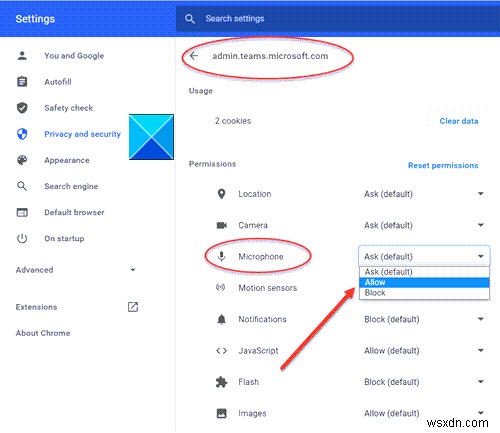Click the Autofill clipboard icon

[x=22, y=82]
